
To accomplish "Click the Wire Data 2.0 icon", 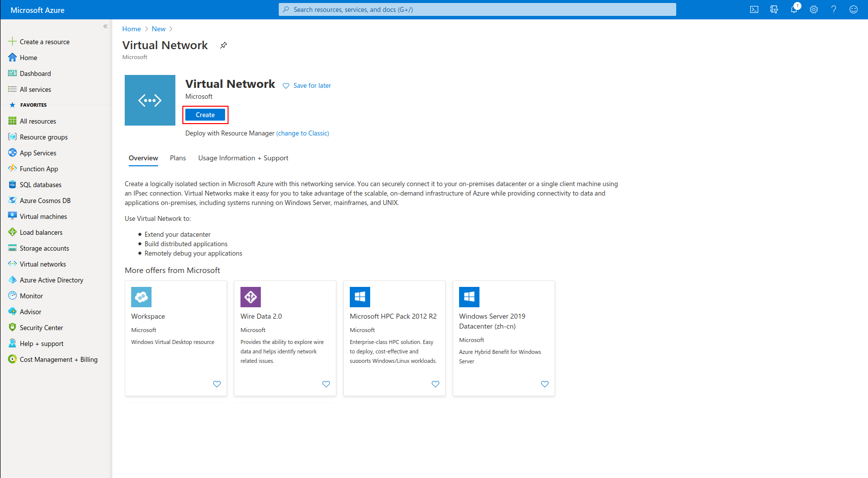I will click(x=250, y=297).
